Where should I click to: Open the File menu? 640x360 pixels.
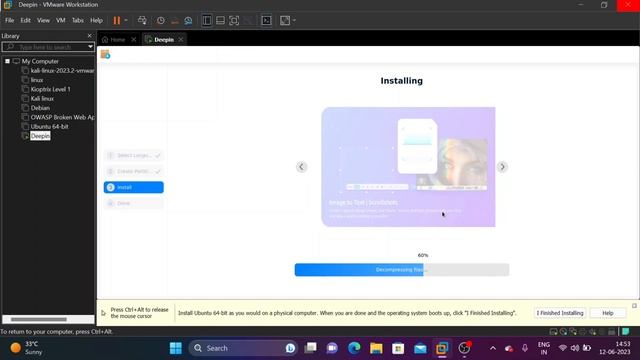point(9,20)
